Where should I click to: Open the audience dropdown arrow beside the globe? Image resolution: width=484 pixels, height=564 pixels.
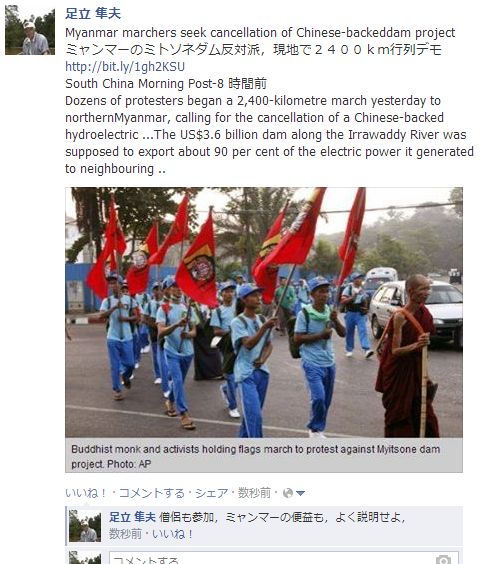point(300,493)
